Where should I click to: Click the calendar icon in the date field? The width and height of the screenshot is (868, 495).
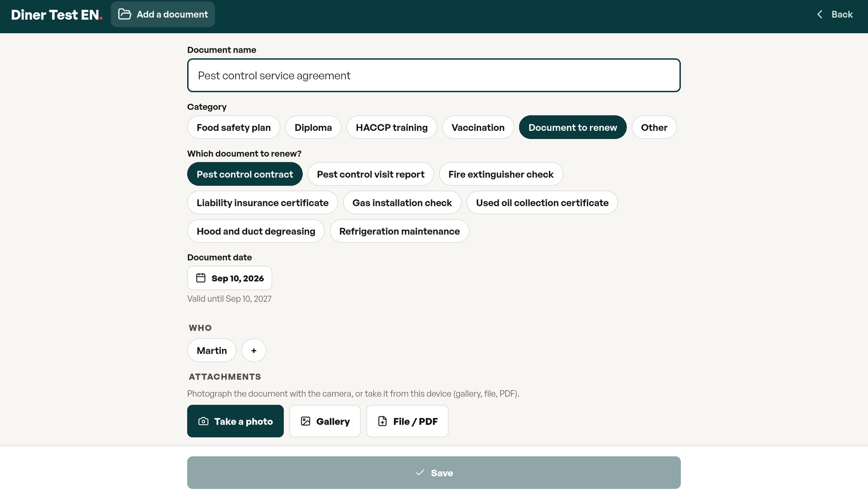point(201,278)
